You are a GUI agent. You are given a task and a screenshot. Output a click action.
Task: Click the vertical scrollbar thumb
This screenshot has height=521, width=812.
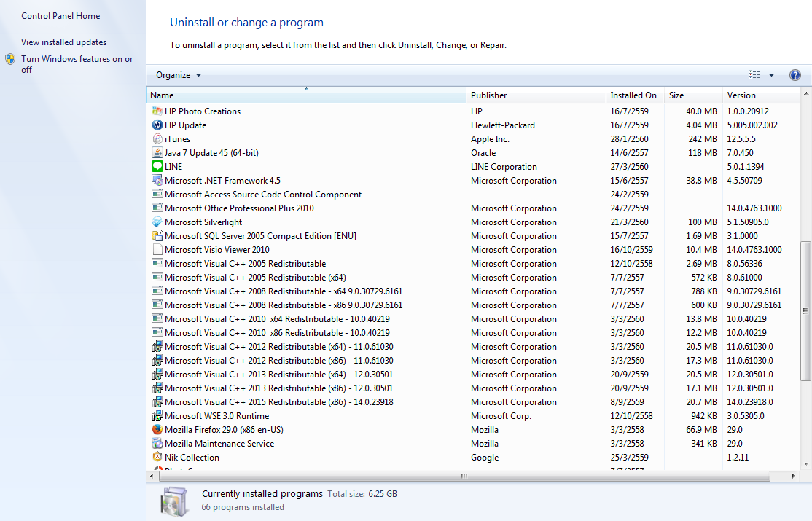click(x=805, y=310)
